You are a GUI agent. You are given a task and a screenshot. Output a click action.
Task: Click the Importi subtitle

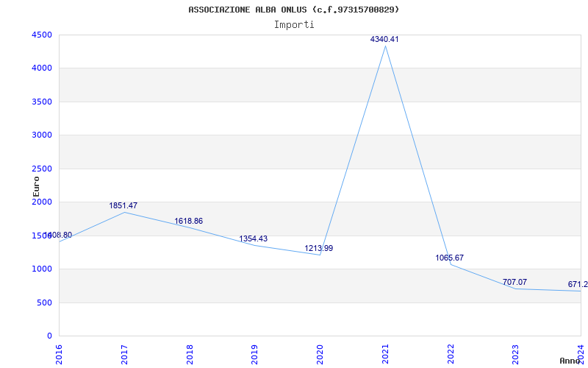294,25
